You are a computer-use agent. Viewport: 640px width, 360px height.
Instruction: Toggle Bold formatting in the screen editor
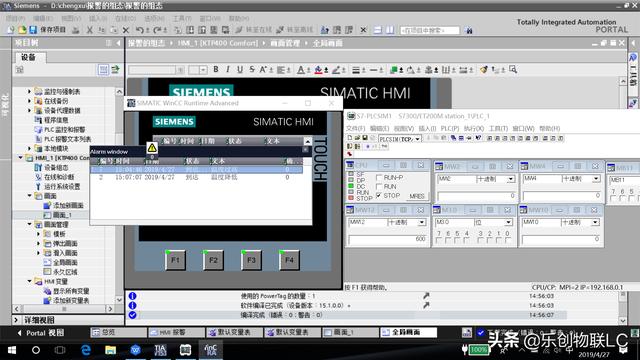pyautogui.click(x=216, y=69)
